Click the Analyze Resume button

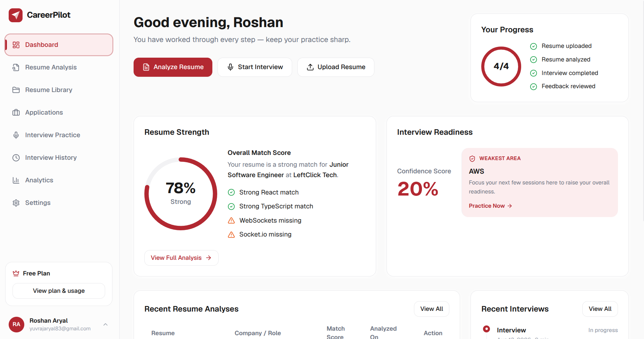click(x=173, y=67)
